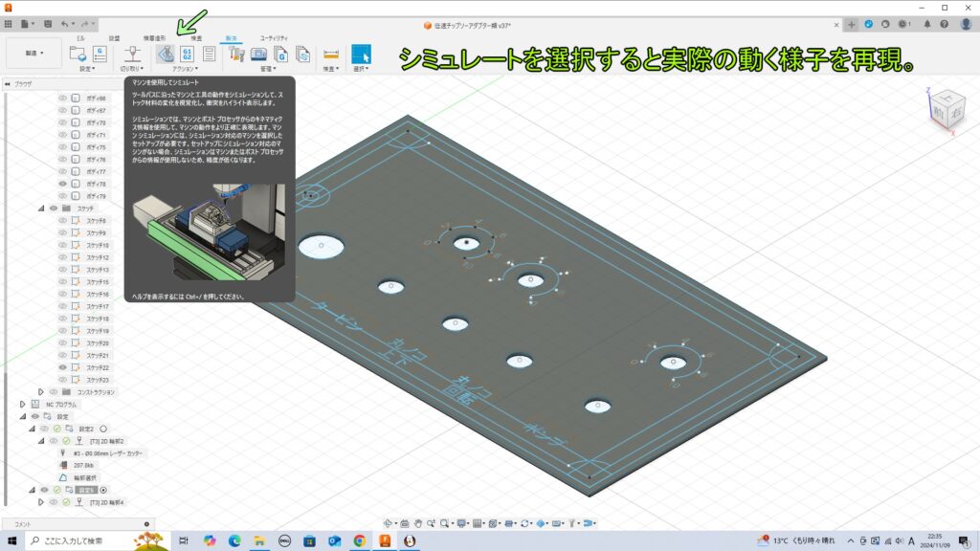Open the template library icon

pos(303,55)
